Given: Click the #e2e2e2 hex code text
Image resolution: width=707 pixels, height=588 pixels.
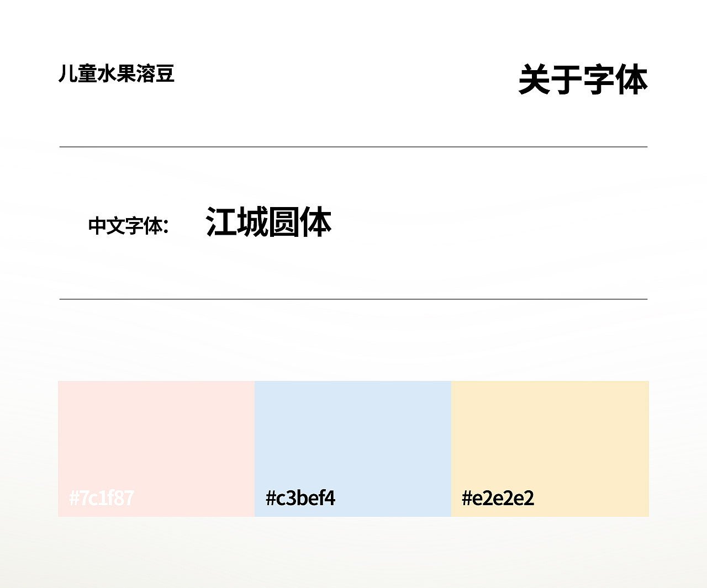Looking at the screenshot, I should pyautogui.click(x=498, y=498).
